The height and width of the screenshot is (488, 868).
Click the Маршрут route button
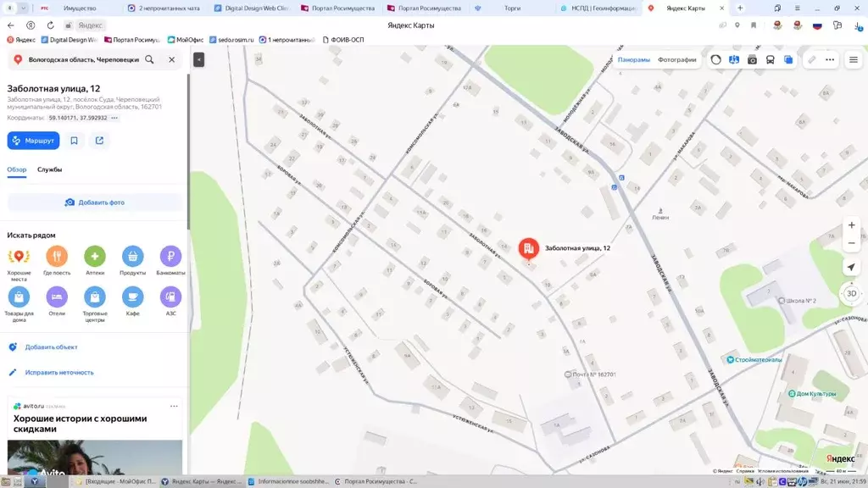33,141
